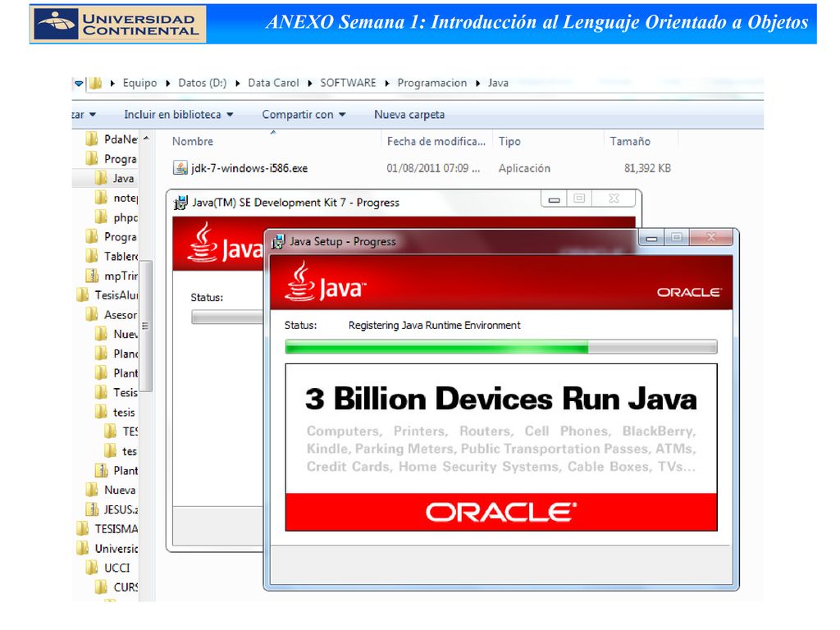
Task: Click the Universidad Continental logo
Action: point(118,24)
